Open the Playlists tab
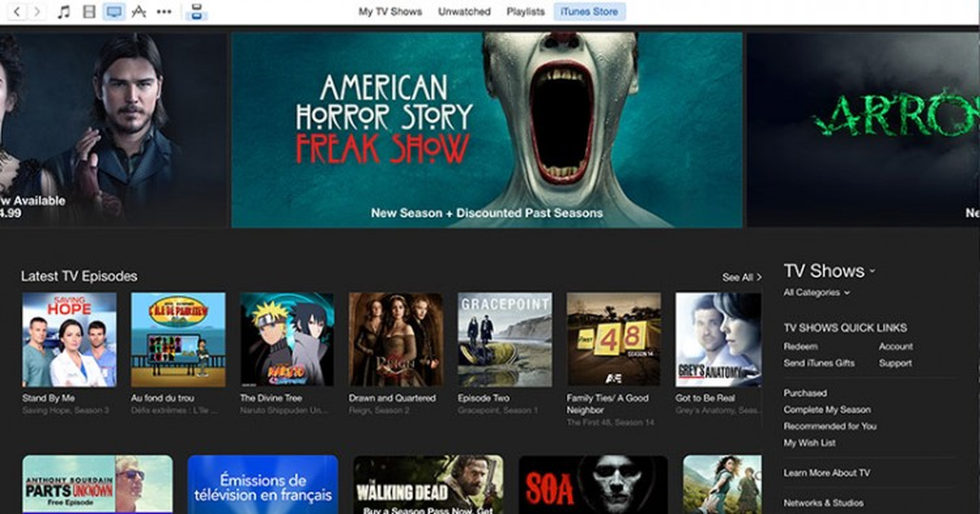This screenshot has width=980, height=514. click(x=526, y=11)
